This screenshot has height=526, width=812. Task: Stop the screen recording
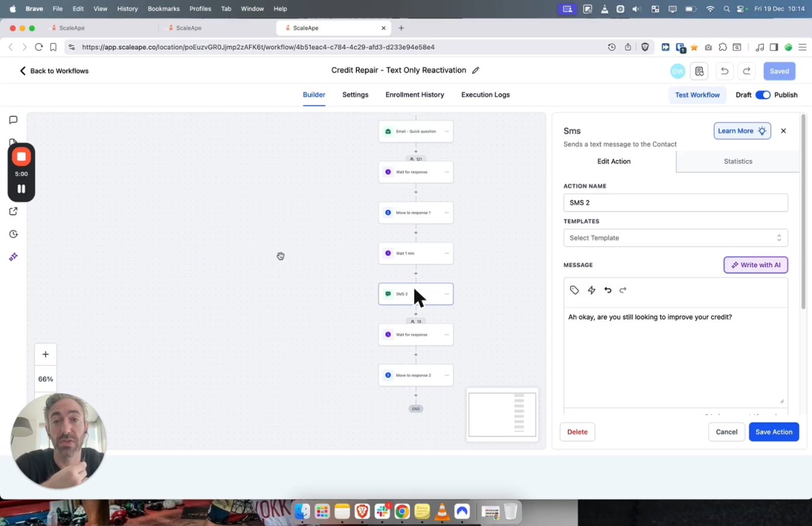coord(21,156)
